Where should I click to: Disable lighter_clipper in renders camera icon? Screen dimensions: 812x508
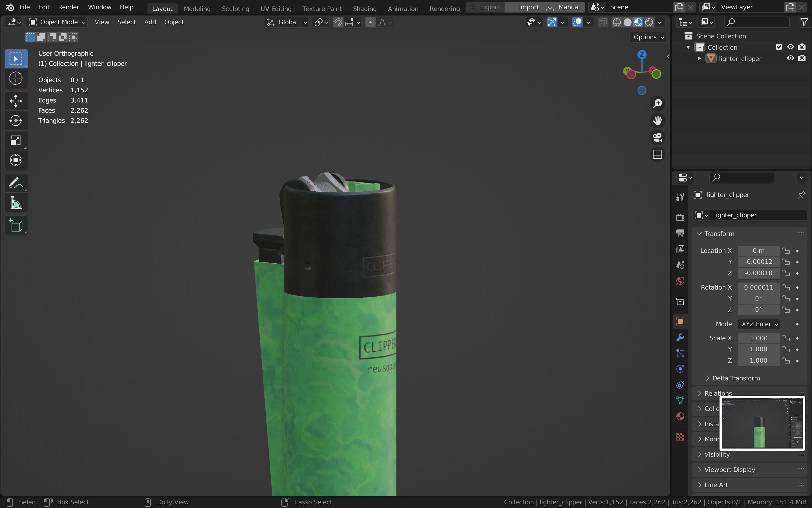click(x=802, y=58)
